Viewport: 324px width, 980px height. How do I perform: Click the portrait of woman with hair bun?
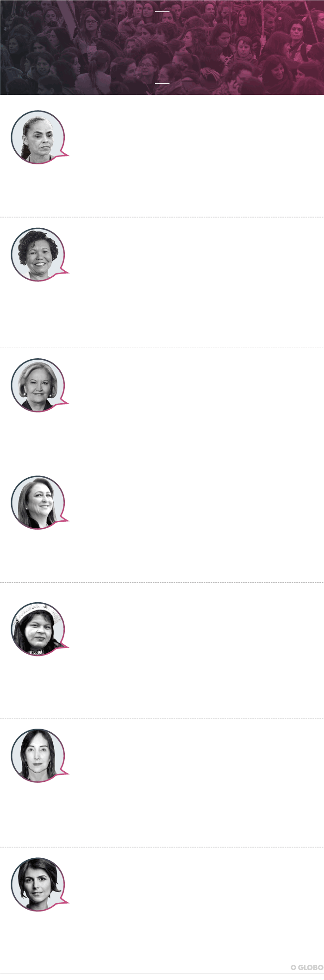38,137
